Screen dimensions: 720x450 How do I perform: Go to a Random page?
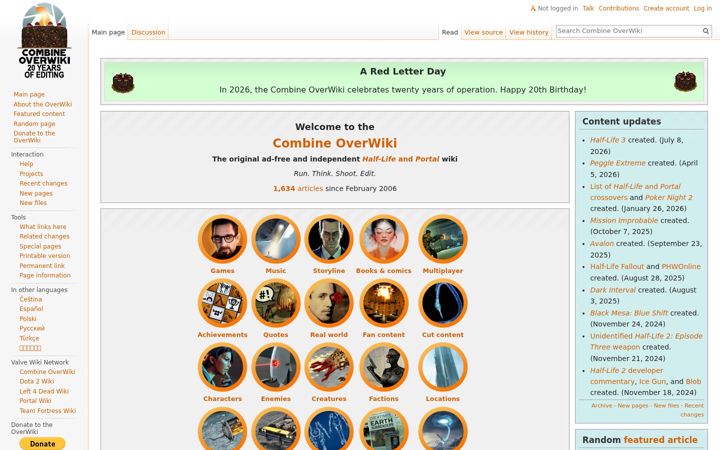pyautogui.click(x=34, y=124)
